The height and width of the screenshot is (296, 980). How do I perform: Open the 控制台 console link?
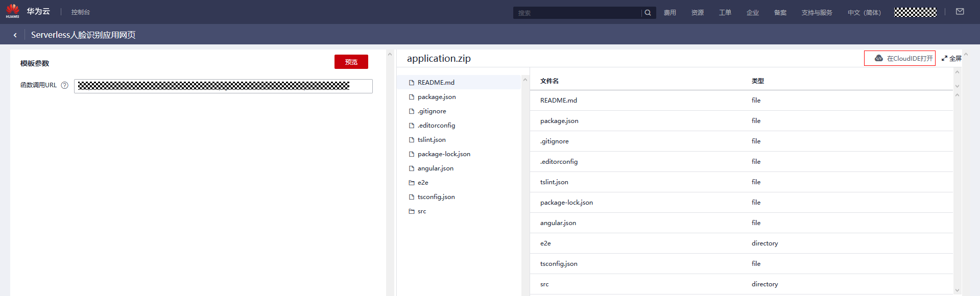coord(81,12)
